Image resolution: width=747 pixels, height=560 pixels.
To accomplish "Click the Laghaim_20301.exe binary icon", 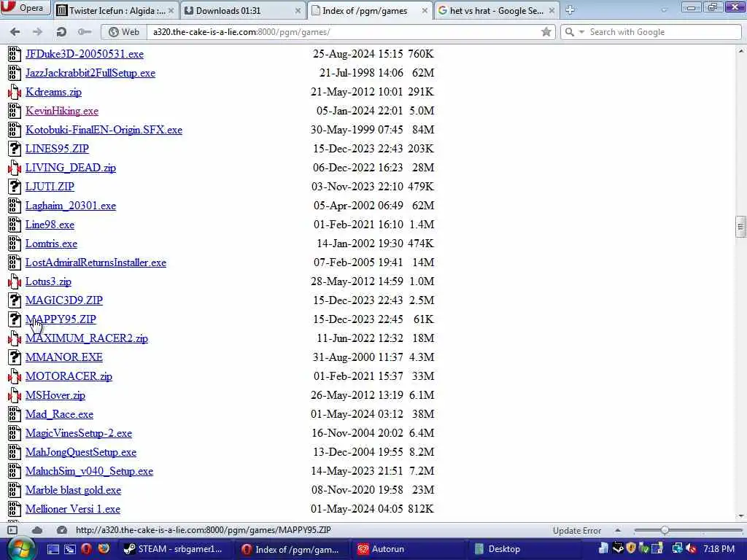I will 15,206.
